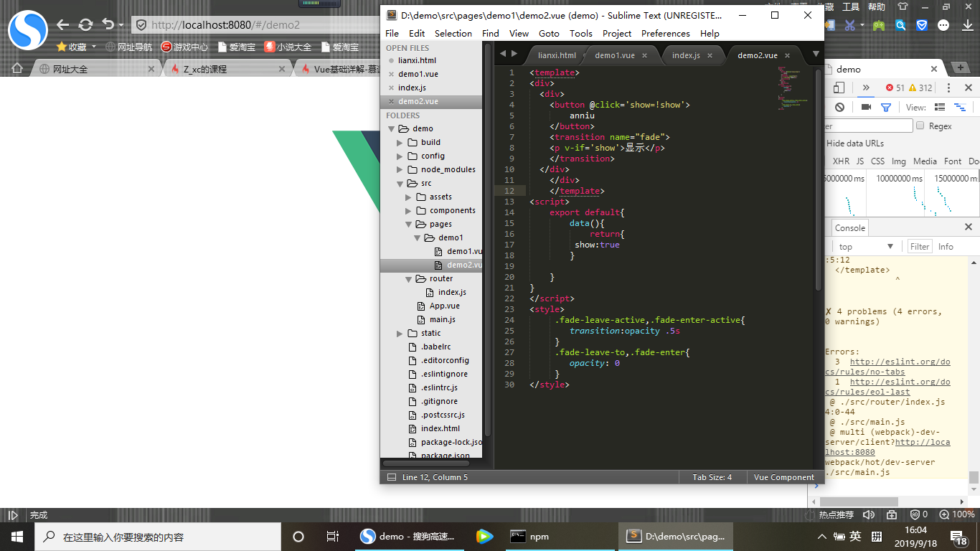The height and width of the screenshot is (551, 980).
Task: Collapse the demo root folder
Action: 392,129
